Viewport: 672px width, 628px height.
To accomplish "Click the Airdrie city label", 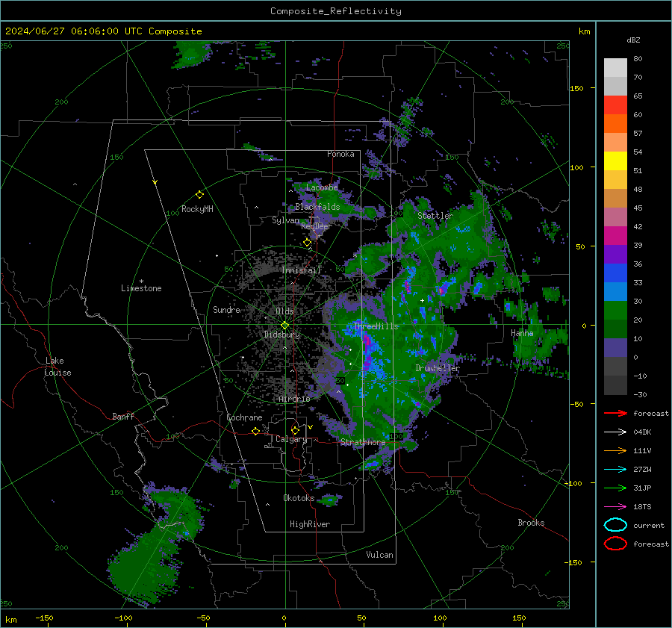I will click(294, 399).
